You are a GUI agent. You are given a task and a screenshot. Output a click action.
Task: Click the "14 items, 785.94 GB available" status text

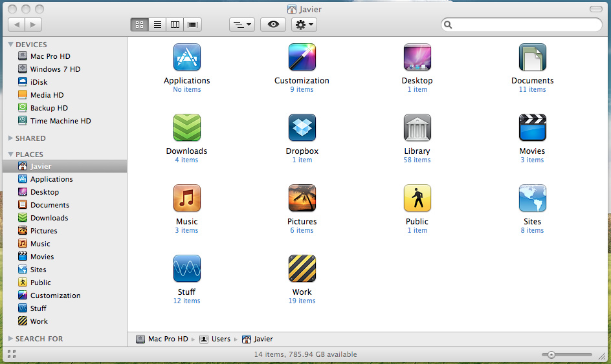point(305,355)
